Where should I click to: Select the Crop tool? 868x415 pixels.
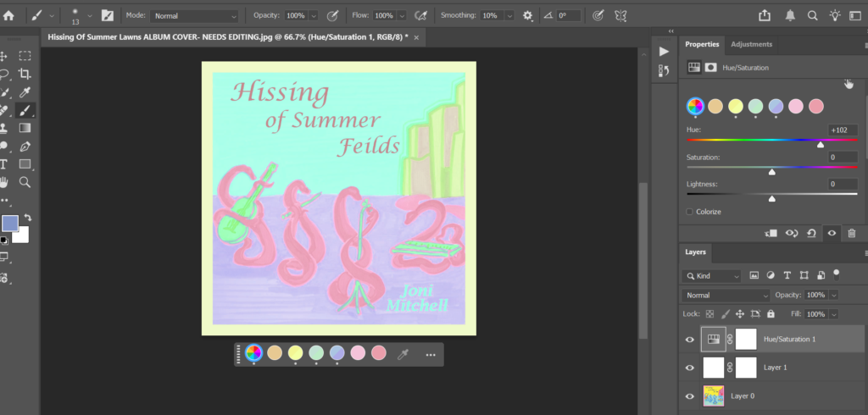click(25, 74)
